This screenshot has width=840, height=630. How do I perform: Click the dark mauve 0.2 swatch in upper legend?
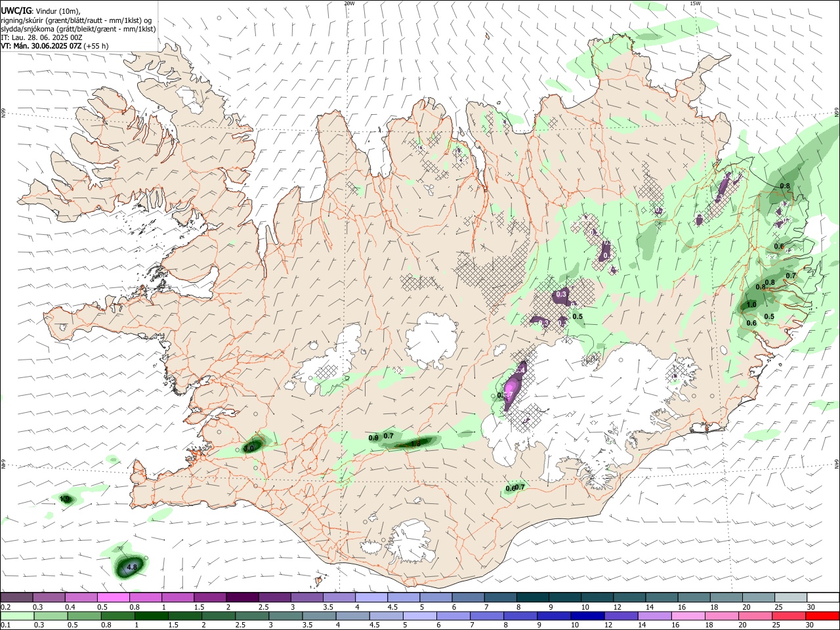coord(16,598)
